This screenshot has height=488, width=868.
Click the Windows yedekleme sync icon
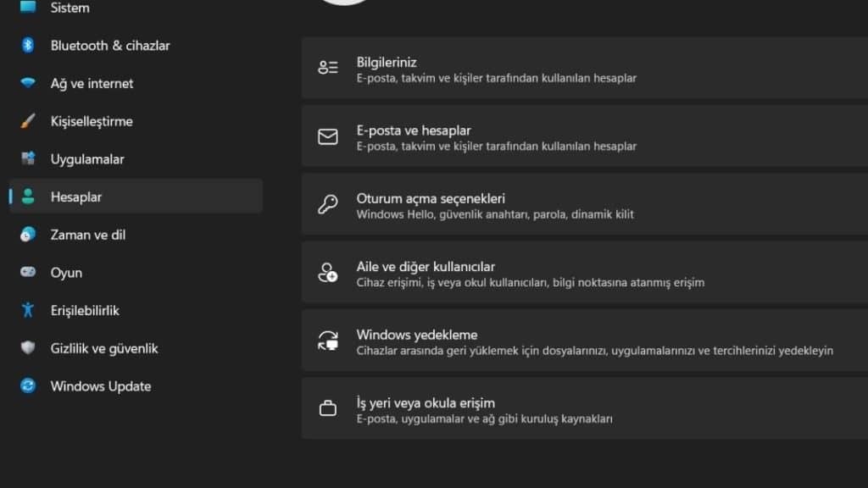328,341
